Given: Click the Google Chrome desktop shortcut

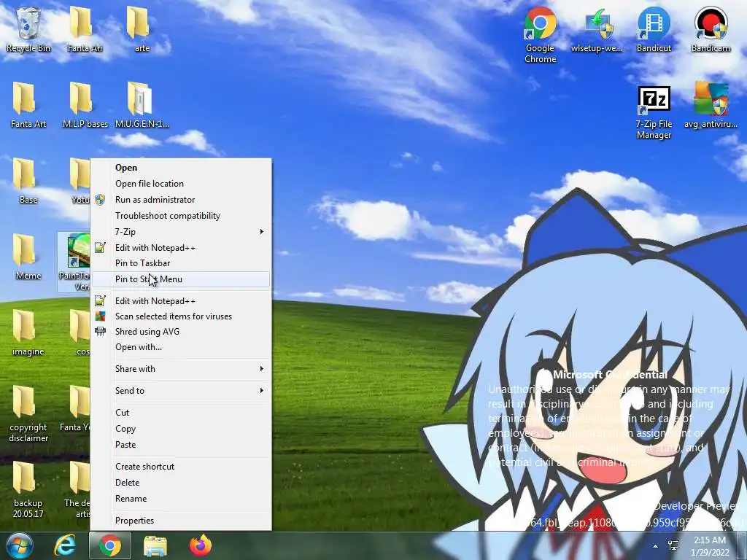Looking at the screenshot, I should (x=540, y=34).
